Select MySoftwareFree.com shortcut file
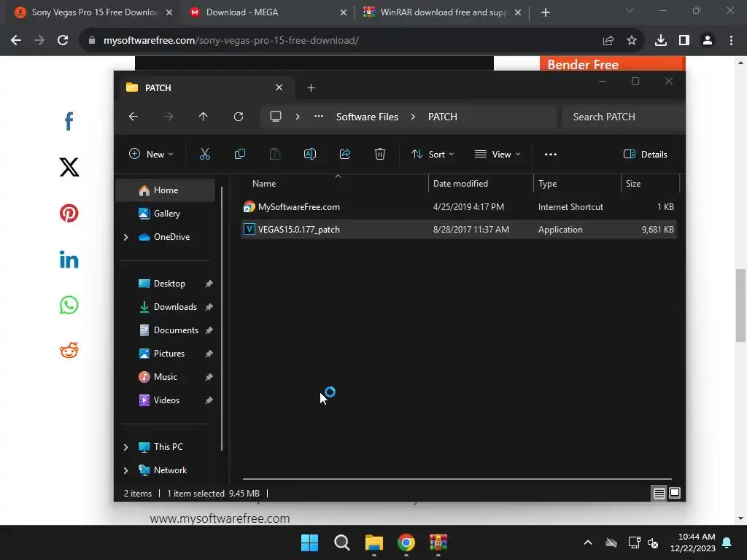The height and width of the screenshot is (560, 747). [460, 207]
